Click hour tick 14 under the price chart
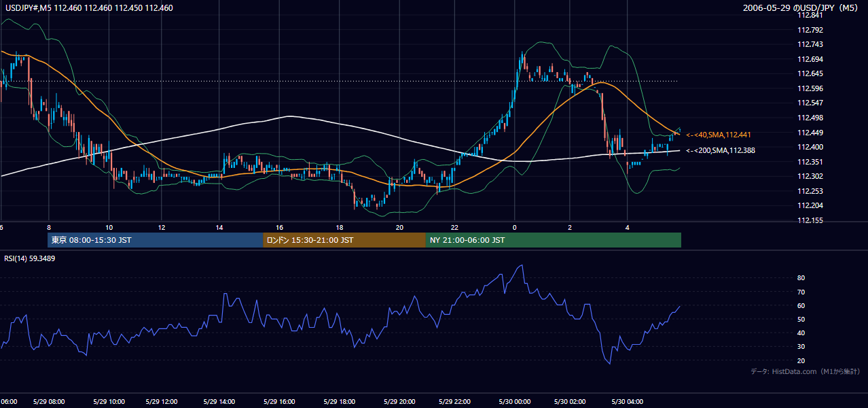Viewport: 868px width, 408px height. coord(219,227)
